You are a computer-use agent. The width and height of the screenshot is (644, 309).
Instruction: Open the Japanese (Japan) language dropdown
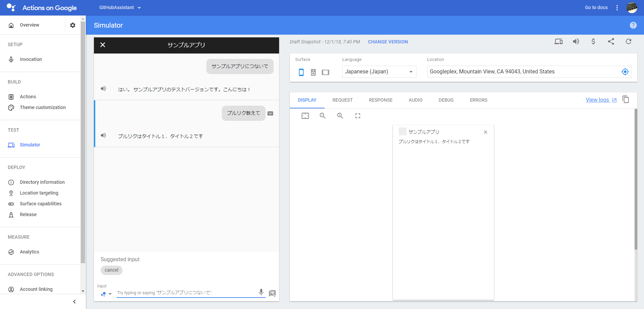click(379, 72)
